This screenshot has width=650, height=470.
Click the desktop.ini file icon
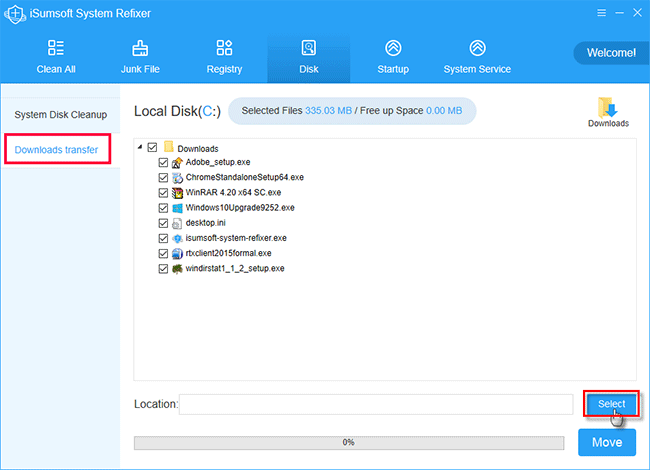point(177,223)
